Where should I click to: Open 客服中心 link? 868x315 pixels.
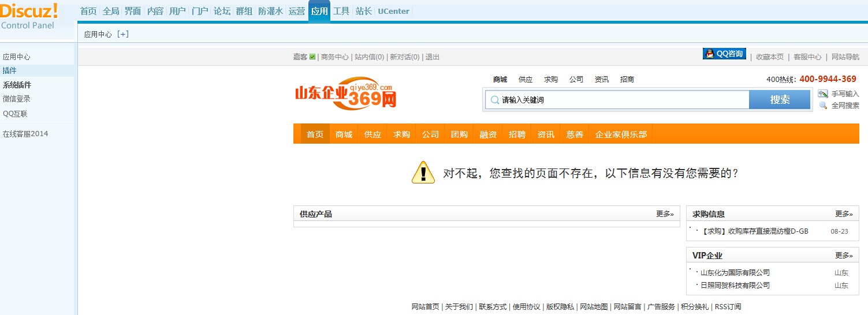(807, 57)
